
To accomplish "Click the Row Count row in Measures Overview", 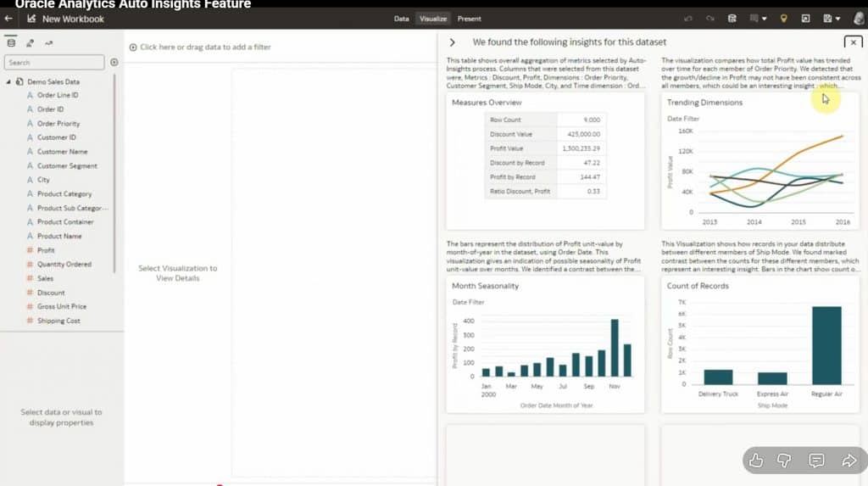I will [545, 120].
